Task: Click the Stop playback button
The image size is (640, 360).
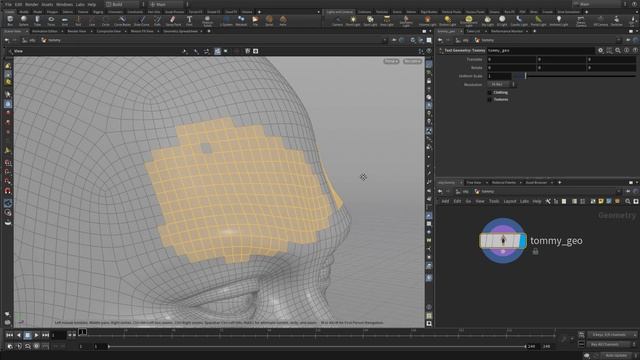Action: click(27, 335)
